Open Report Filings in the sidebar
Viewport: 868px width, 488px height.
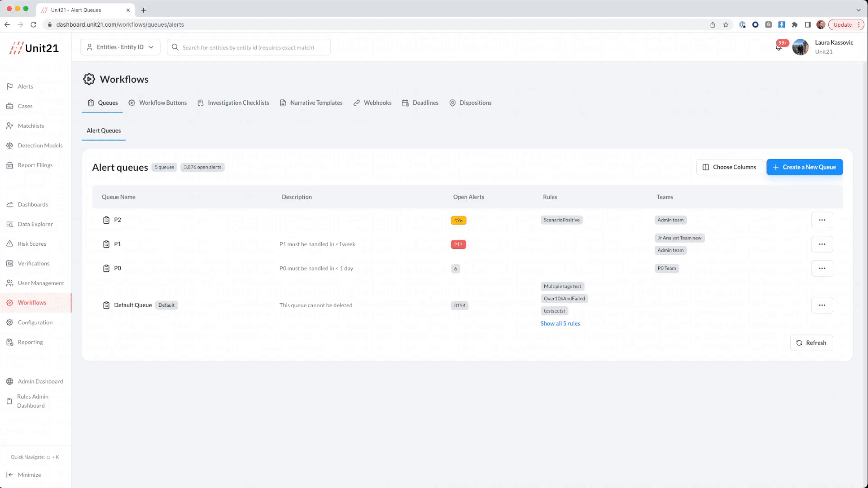pyautogui.click(x=35, y=165)
